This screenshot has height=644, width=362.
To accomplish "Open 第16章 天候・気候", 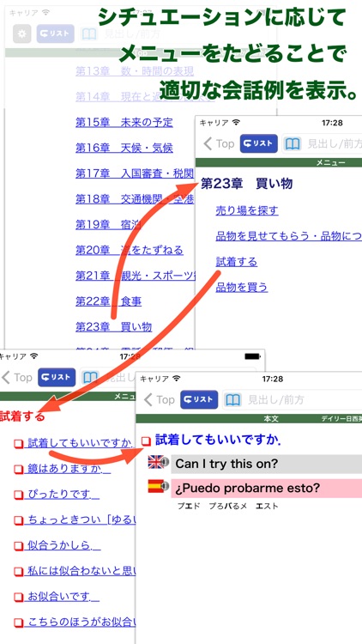I will point(124,148).
